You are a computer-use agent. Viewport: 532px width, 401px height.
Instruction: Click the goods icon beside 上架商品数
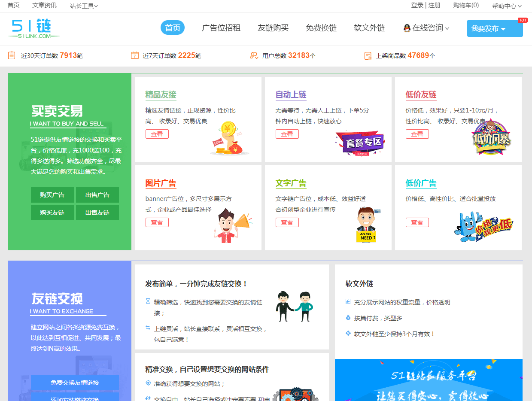coord(367,55)
